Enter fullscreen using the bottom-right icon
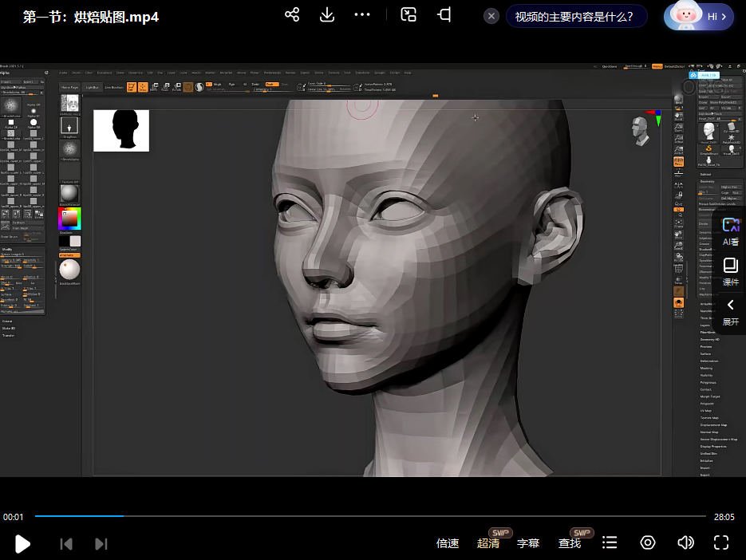Image resolution: width=746 pixels, height=560 pixels. (720, 543)
